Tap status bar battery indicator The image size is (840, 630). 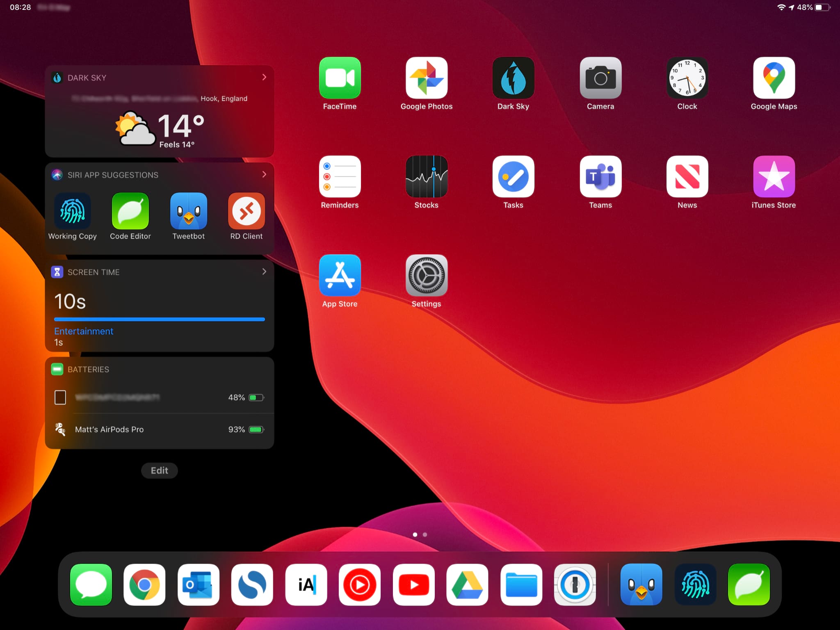pos(822,7)
